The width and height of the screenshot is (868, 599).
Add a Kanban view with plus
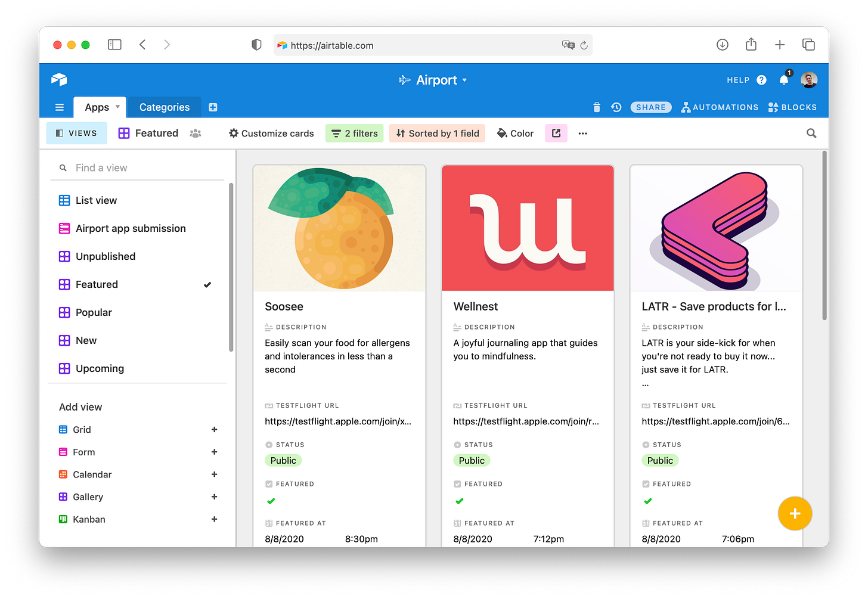coord(214,520)
